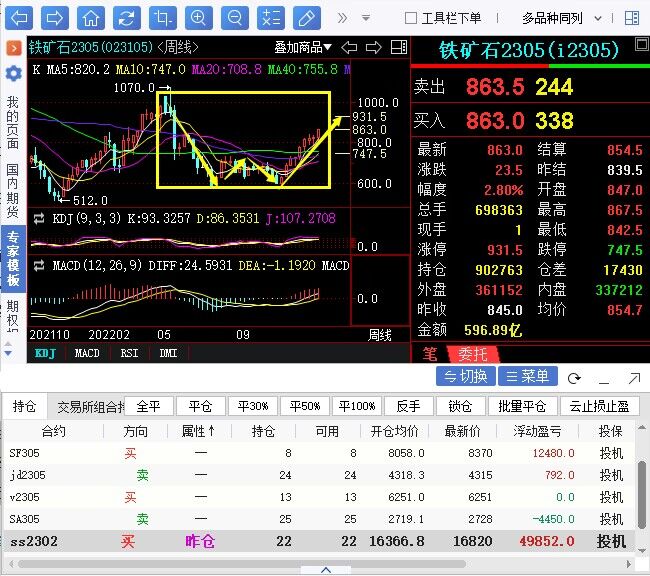The width and height of the screenshot is (650, 576).
Task: Open the calculator icon in the toolbar
Action: 270,18
